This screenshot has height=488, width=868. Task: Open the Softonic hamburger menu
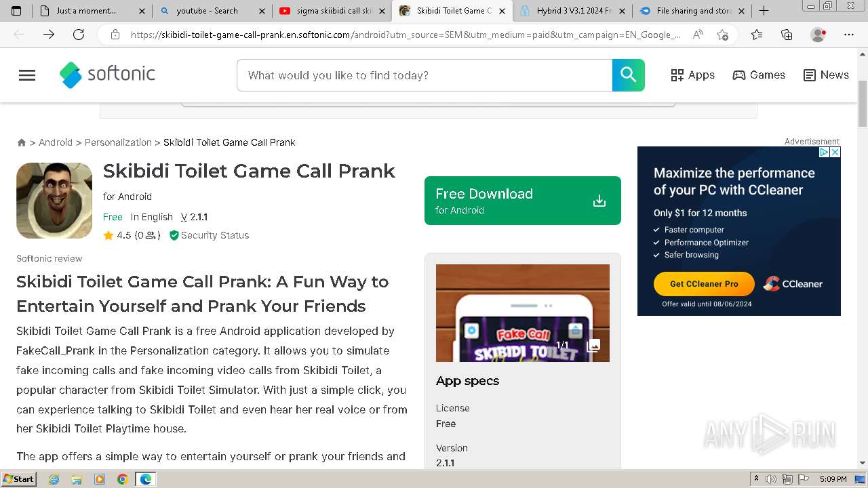27,75
